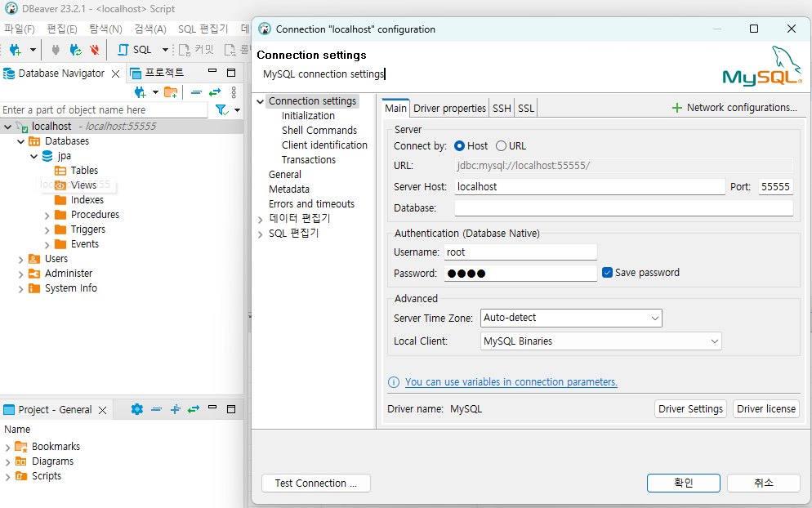Close the Project - General tab

[103, 410]
